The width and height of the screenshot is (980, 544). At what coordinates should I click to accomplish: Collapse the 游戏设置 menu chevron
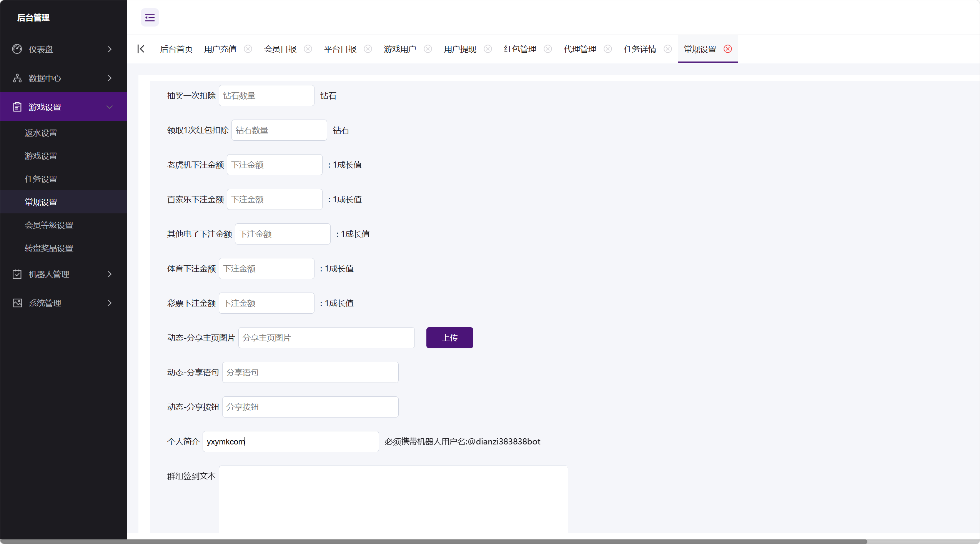[x=110, y=107]
